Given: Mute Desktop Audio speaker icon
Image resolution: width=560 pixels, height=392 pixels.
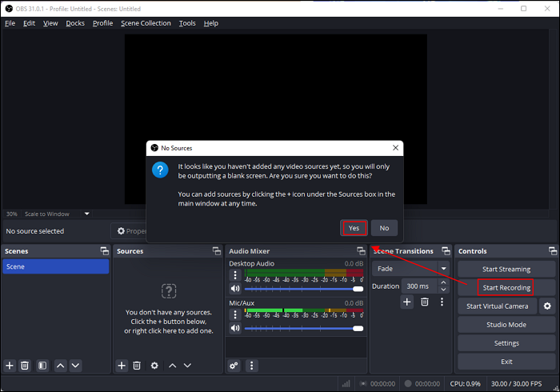Looking at the screenshot, I should (x=235, y=289).
